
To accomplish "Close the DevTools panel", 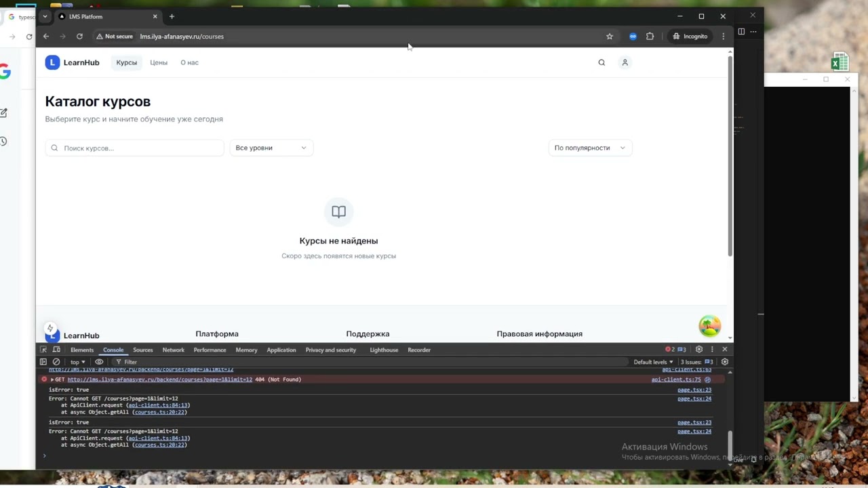I will [x=725, y=350].
